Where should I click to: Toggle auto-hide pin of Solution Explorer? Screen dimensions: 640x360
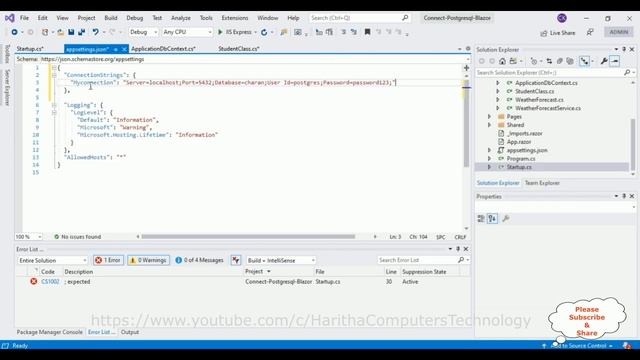pos(624,49)
